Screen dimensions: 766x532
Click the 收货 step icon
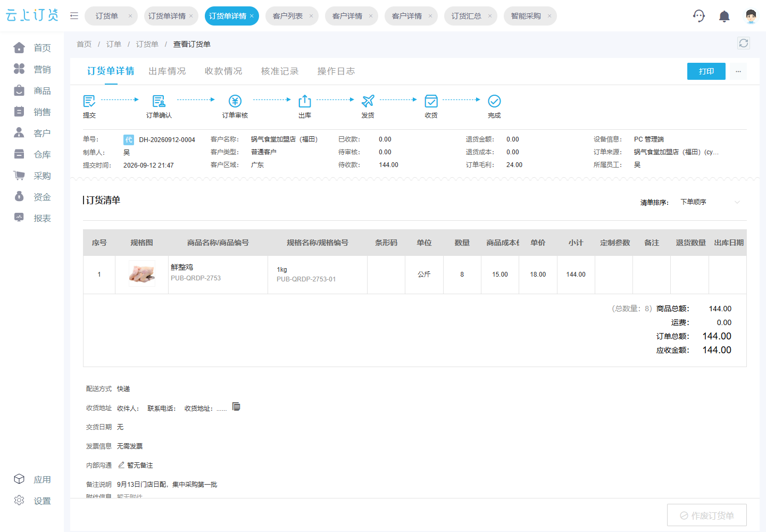click(x=431, y=101)
